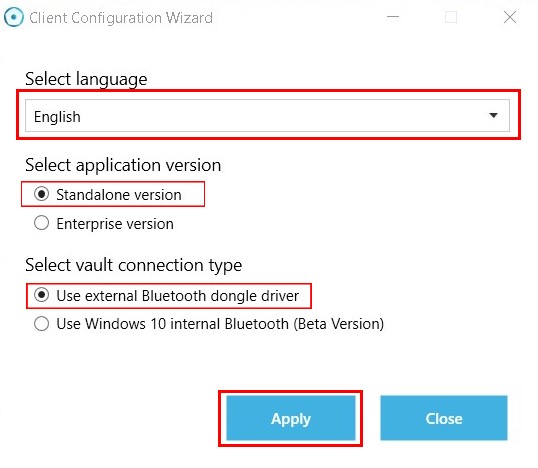Click the Select application version heading

(x=123, y=165)
